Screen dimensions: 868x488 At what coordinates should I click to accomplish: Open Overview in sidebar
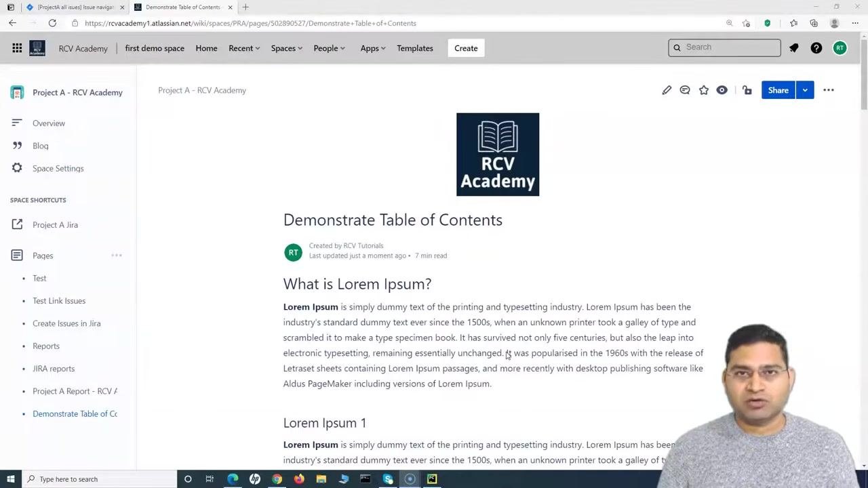tap(49, 123)
